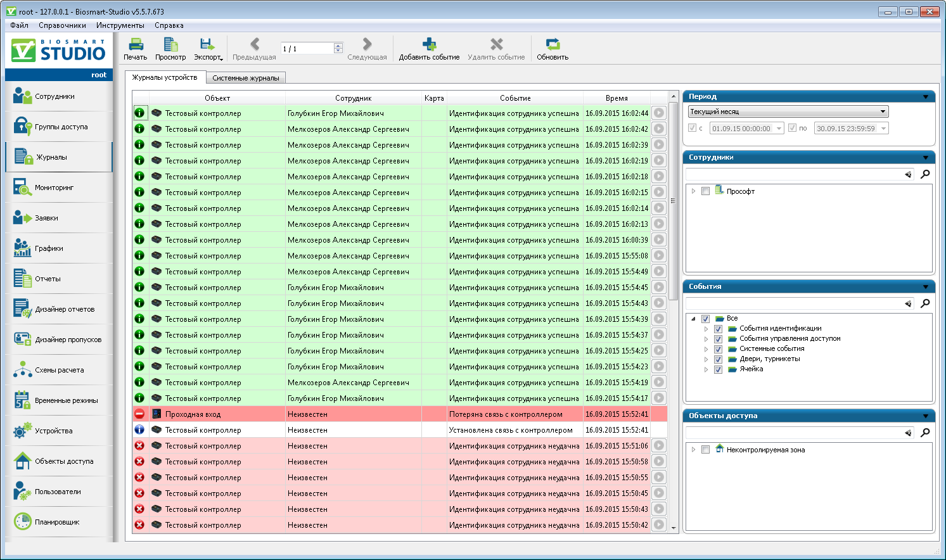Screen dimensions: 946x560
Task: Uncheck the События идентификации checkbox
Action: 718,329
